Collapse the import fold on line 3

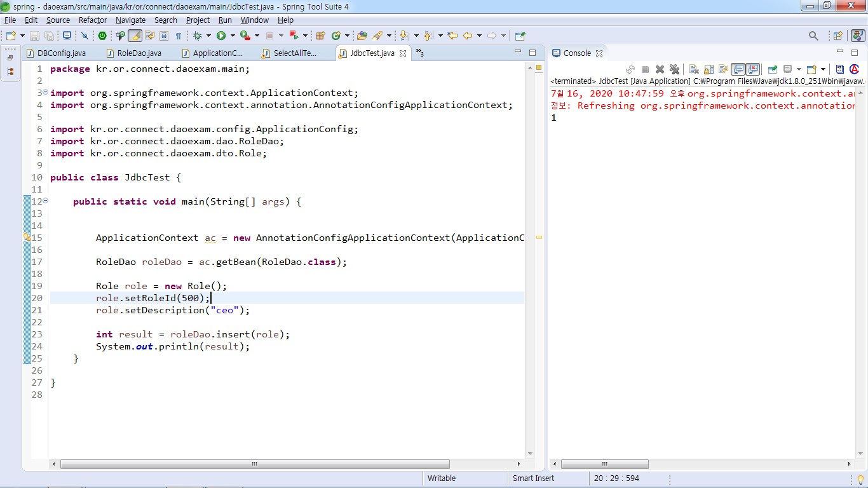pos(45,93)
